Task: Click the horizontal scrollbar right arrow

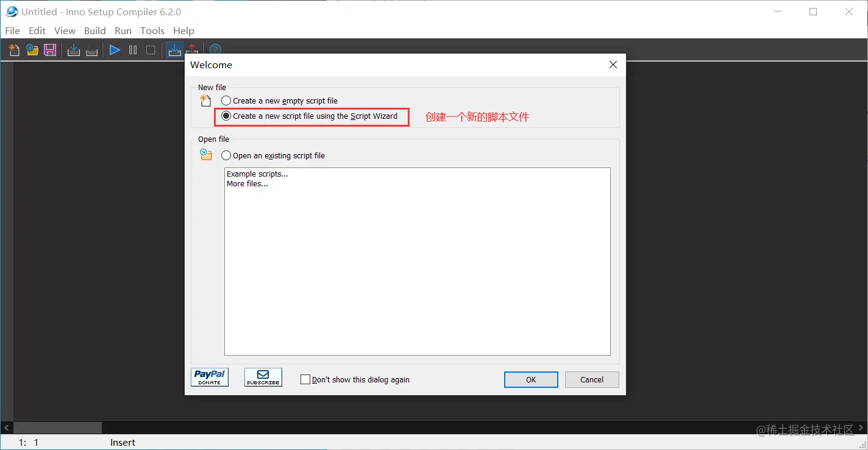Action: 861,428
